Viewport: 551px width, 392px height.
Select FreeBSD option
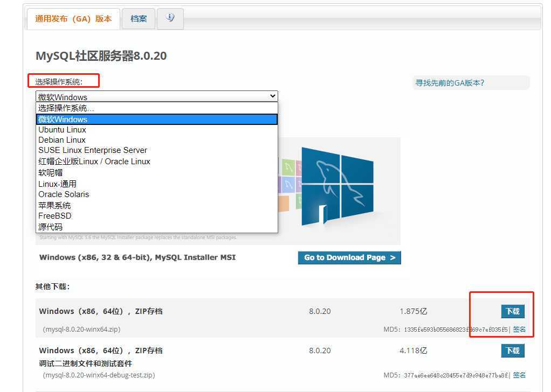pyautogui.click(x=157, y=216)
